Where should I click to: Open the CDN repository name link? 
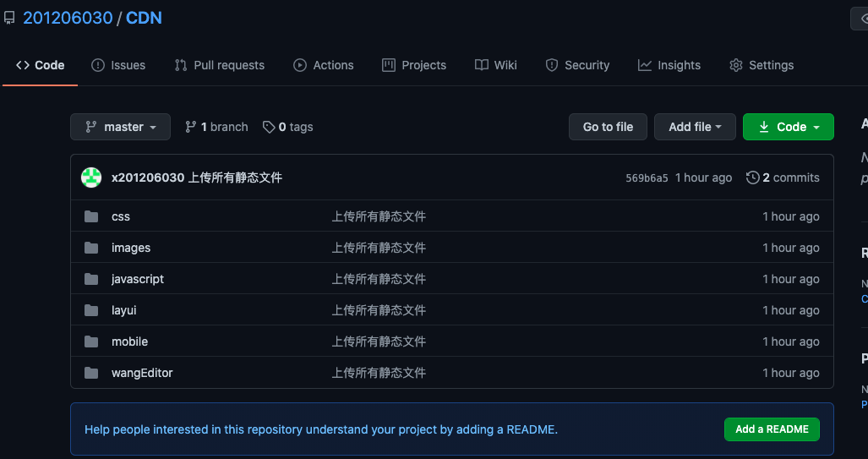point(144,19)
